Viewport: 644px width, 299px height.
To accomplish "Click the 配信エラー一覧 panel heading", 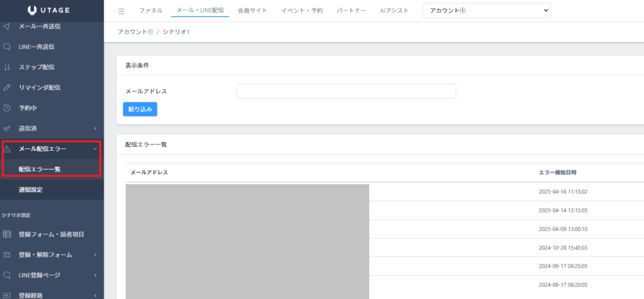I will pos(146,144).
